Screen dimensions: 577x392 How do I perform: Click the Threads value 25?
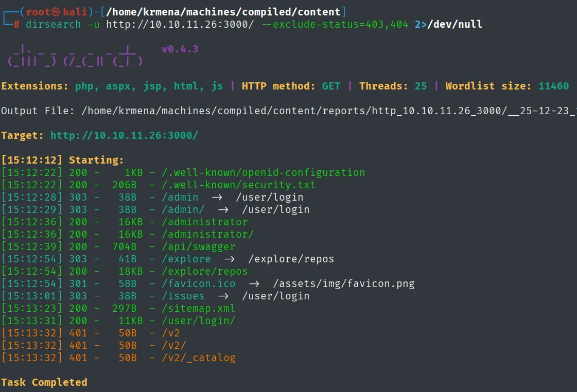421,86
